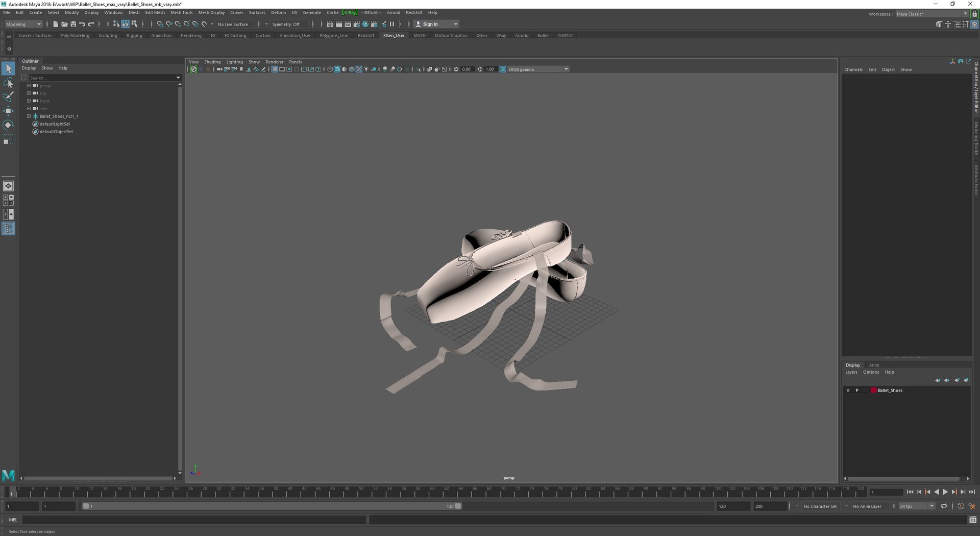Click the MEL command line input
This screenshot has height=536, width=980.
[x=194, y=520]
